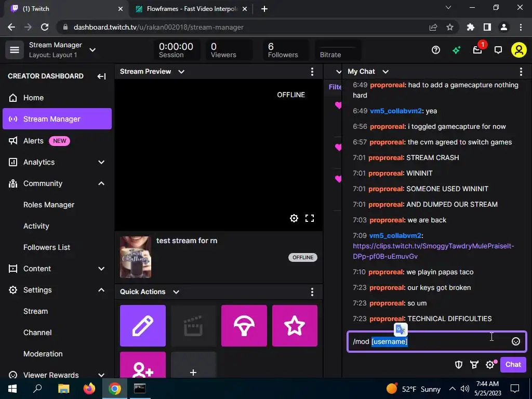Open Moderation settings
This screenshot has width=532, height=399.
[x=43, y=354]
